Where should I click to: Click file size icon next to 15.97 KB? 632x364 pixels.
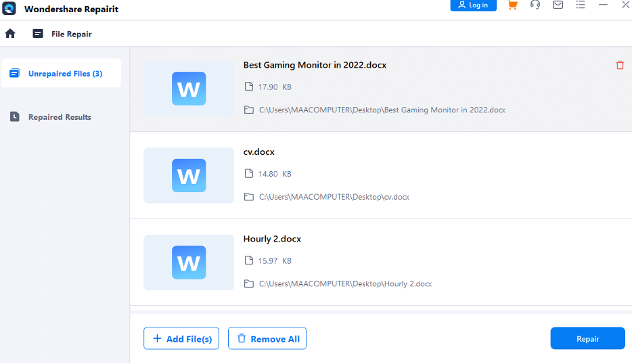click(x=249, y=260)
